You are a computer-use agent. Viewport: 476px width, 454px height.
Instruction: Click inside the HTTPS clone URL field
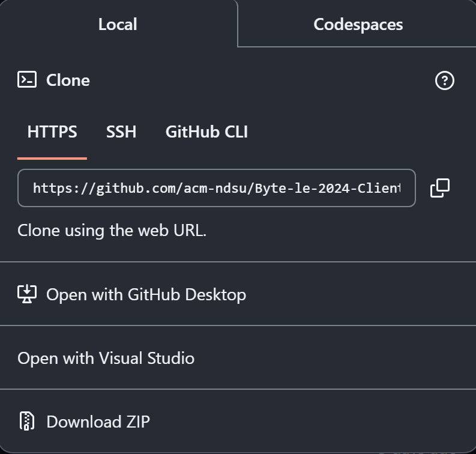(216, 188)
